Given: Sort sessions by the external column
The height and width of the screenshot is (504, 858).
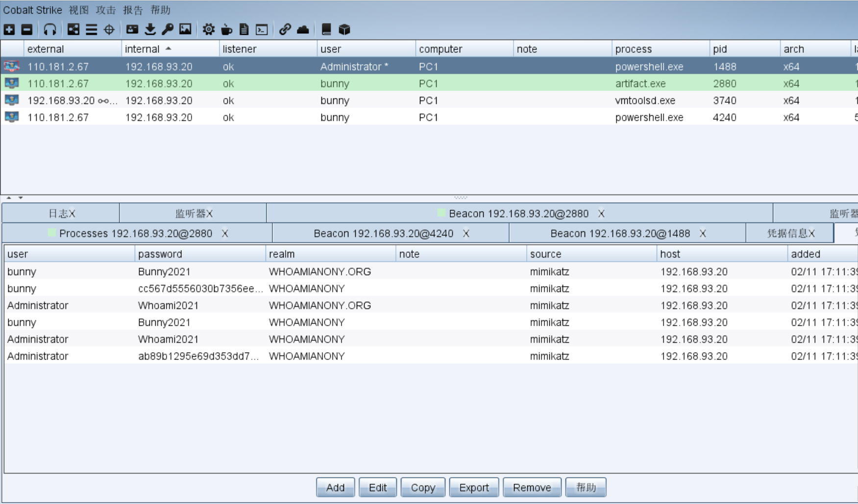Looking at the screenshot, I should (x=73, y=49).
